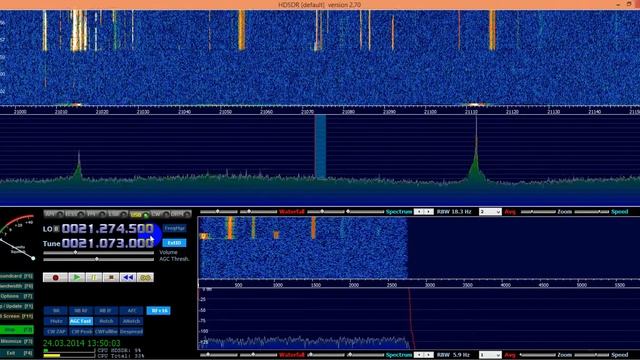Screen dimensions: 640x360
Task: Toggle the NB IF noise blanker
Action: 106,311
